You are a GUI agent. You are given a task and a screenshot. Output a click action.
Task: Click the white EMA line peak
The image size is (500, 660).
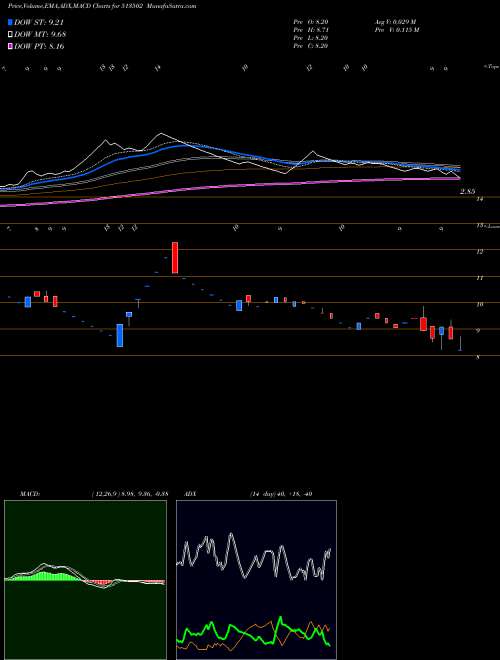tap(160, 134)
